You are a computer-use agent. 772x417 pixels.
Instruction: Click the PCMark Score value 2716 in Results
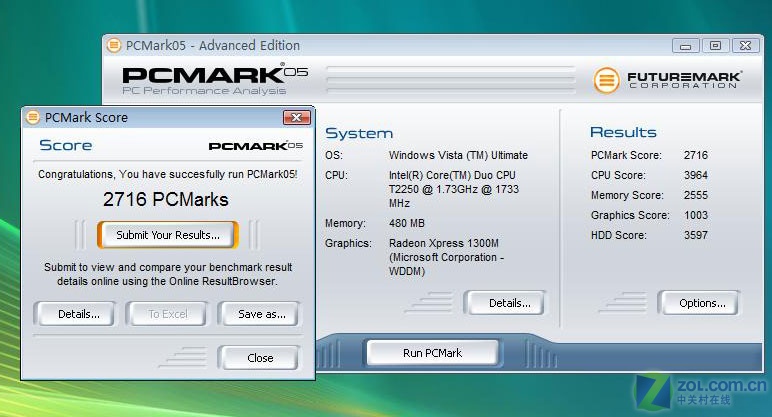coord(696,155)
